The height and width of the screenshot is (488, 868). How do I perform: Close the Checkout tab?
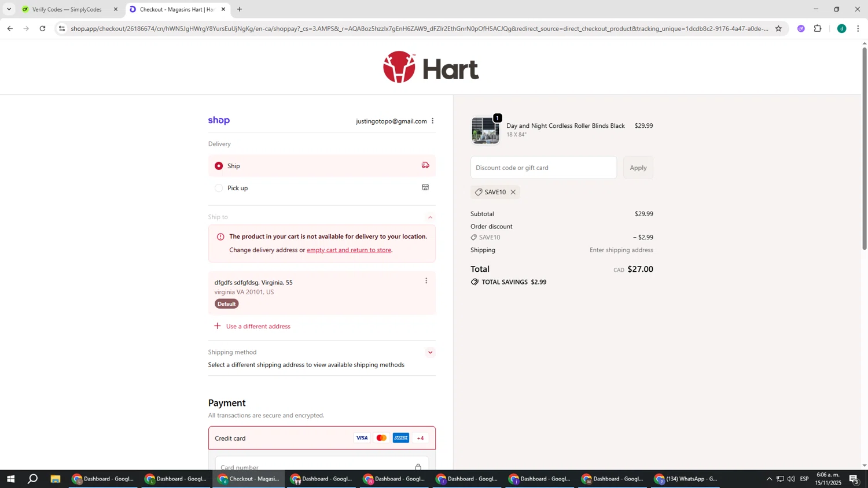pos(223,9)
